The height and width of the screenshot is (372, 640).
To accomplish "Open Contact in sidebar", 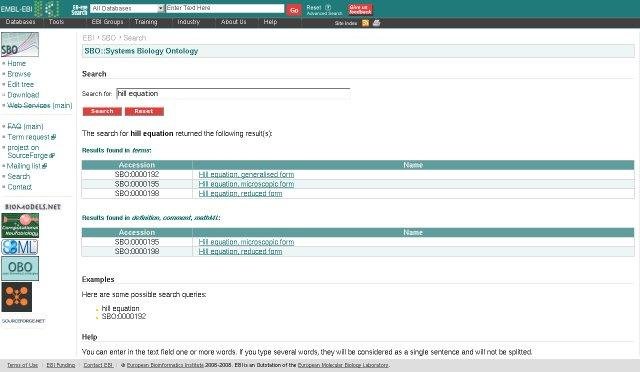I will 20,187.
